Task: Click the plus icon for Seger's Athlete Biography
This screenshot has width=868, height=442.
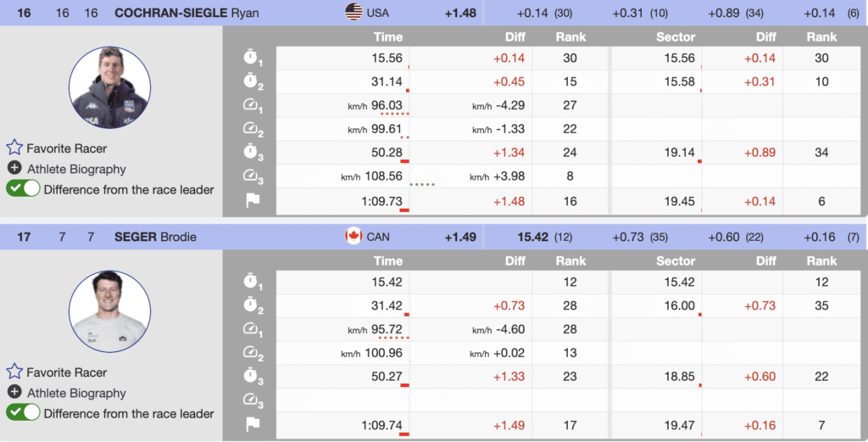Action: coord(14,393)
